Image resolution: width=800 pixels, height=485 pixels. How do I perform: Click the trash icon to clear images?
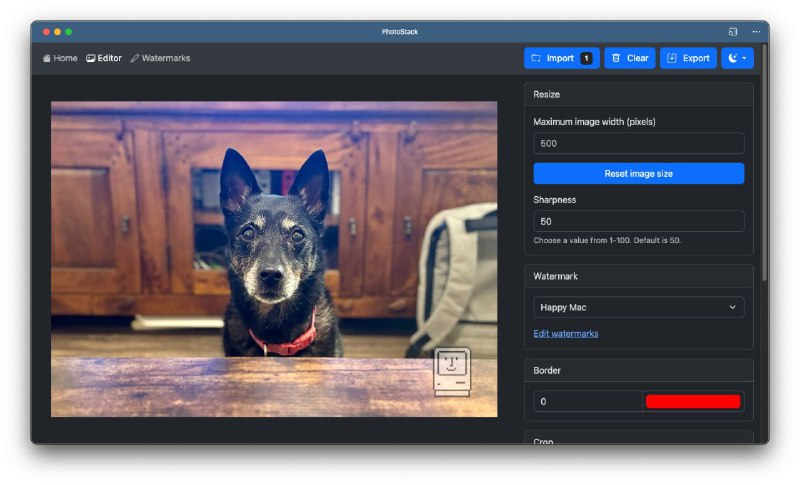pos(616,58)
